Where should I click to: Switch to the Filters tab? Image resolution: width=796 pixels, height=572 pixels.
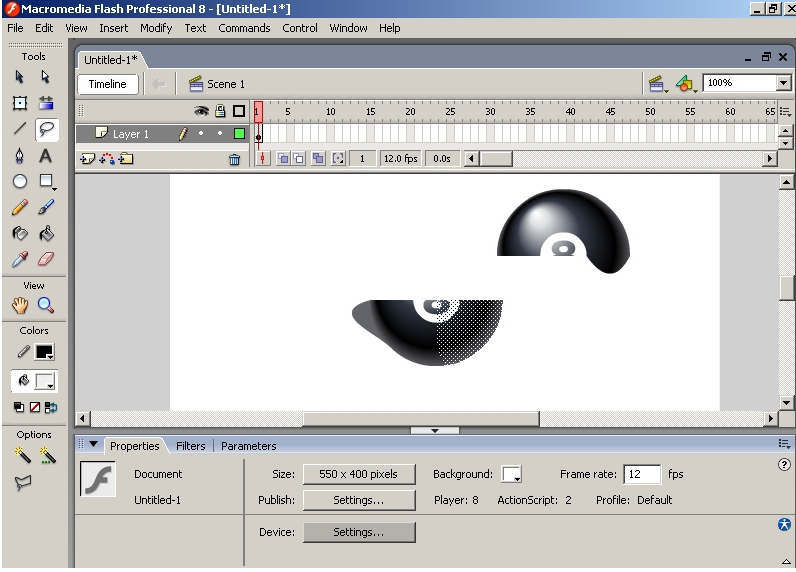point(190,446)
